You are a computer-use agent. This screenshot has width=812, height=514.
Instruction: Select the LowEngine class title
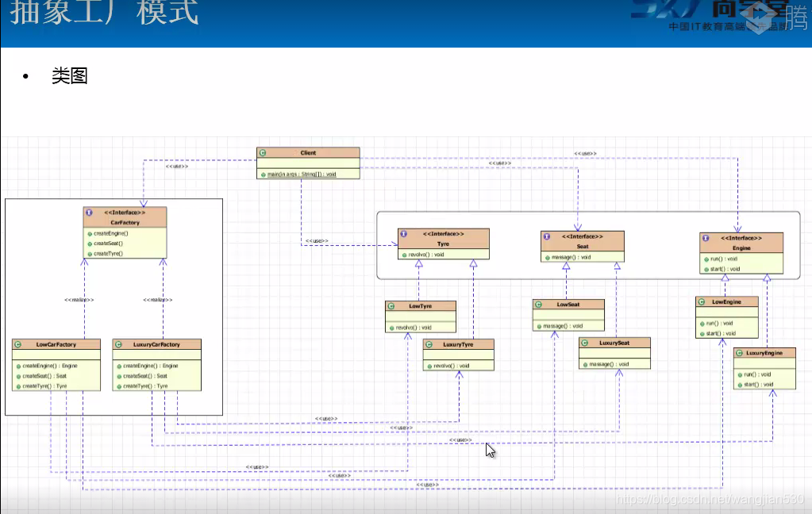click(726, 301)
